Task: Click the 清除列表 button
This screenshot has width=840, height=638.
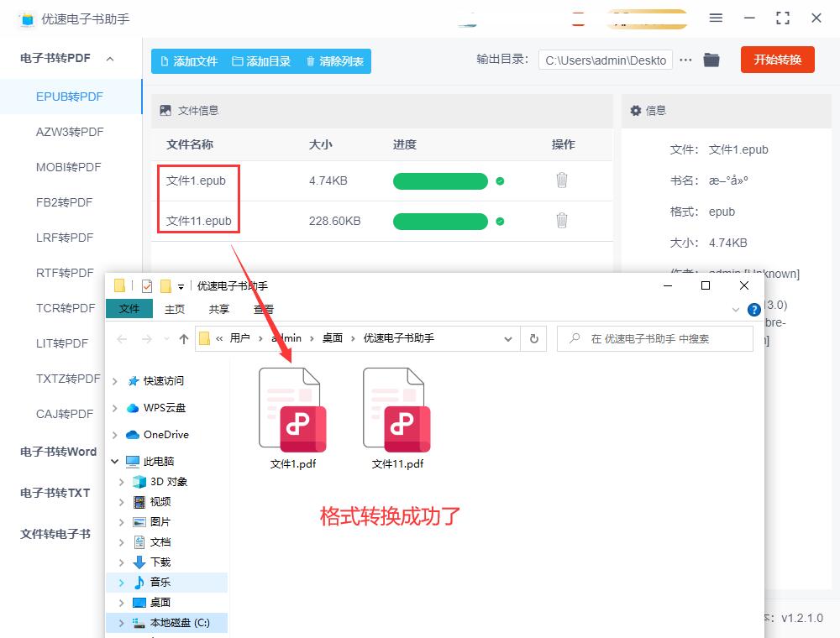Action: pos(334,61)
